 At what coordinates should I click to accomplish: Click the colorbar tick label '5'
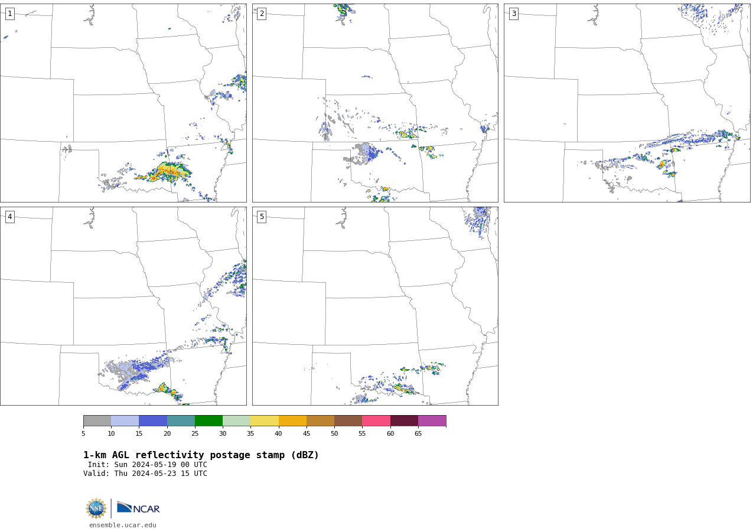(83, 434)
